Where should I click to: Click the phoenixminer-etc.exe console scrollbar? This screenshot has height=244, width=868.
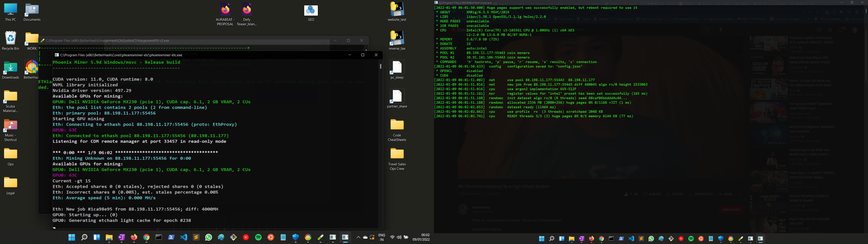[x=380, y=66]
